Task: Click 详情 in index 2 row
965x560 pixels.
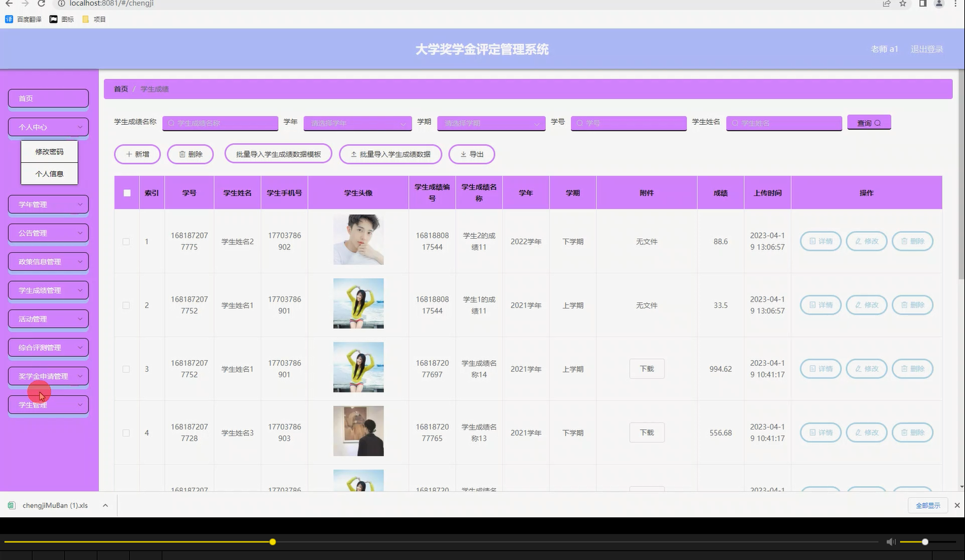Action: coord(821,305)
